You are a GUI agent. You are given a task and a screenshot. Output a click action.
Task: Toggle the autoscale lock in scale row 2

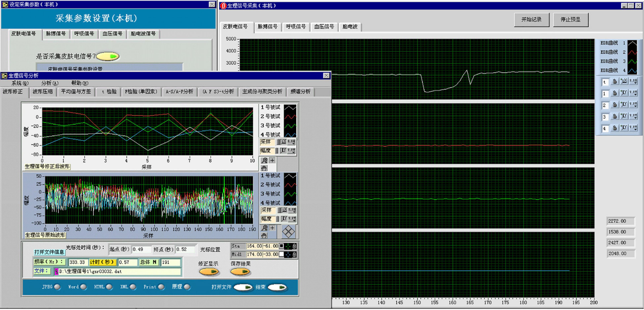pos(615,104)
